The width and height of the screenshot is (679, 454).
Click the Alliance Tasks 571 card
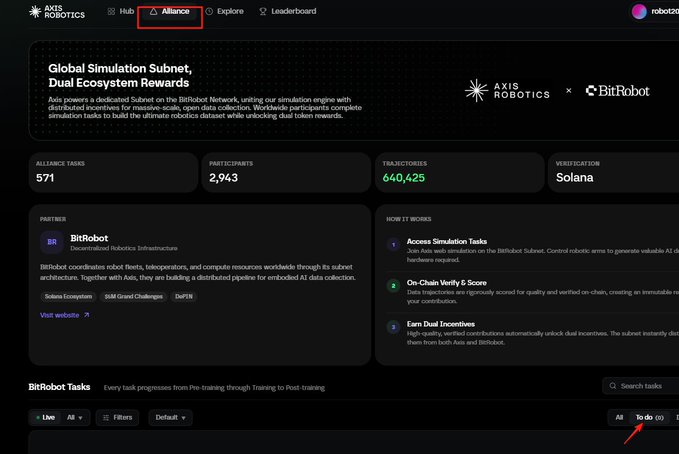pyautogui.click(x=113, y=172)
